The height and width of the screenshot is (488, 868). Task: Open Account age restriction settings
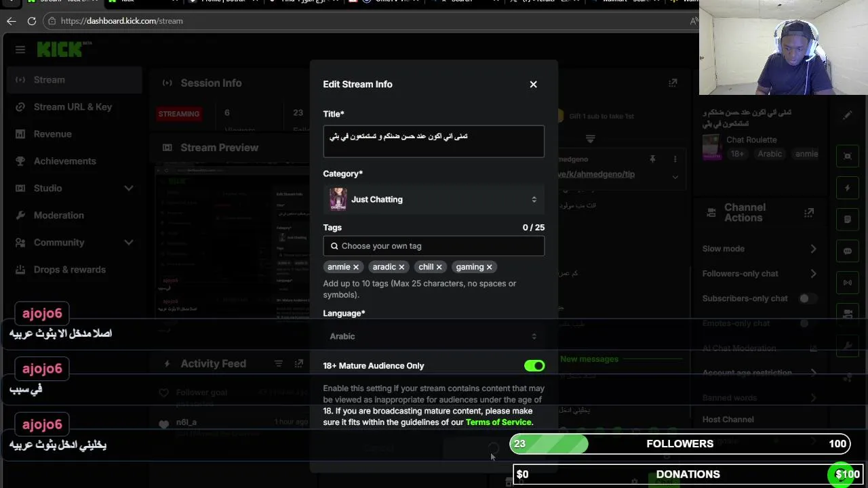point(759,373)
